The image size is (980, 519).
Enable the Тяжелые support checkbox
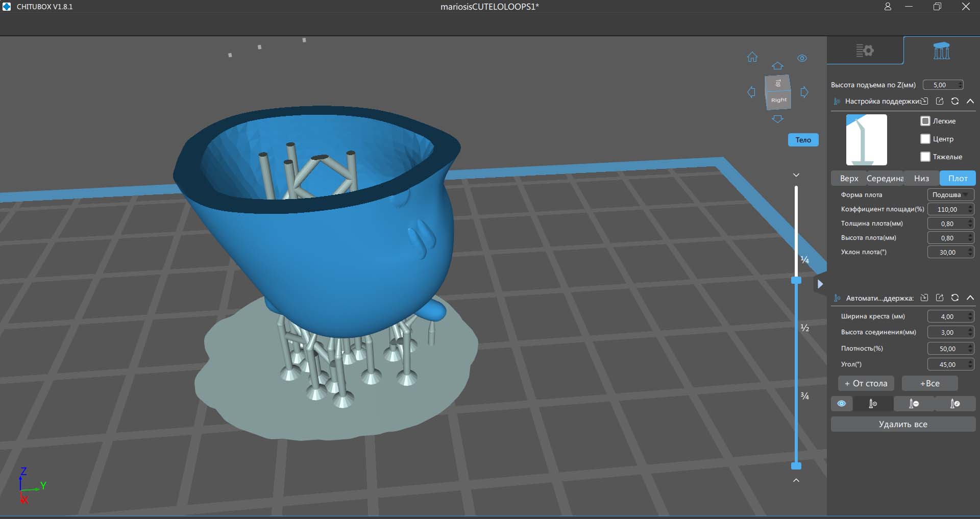pos(925,157)
